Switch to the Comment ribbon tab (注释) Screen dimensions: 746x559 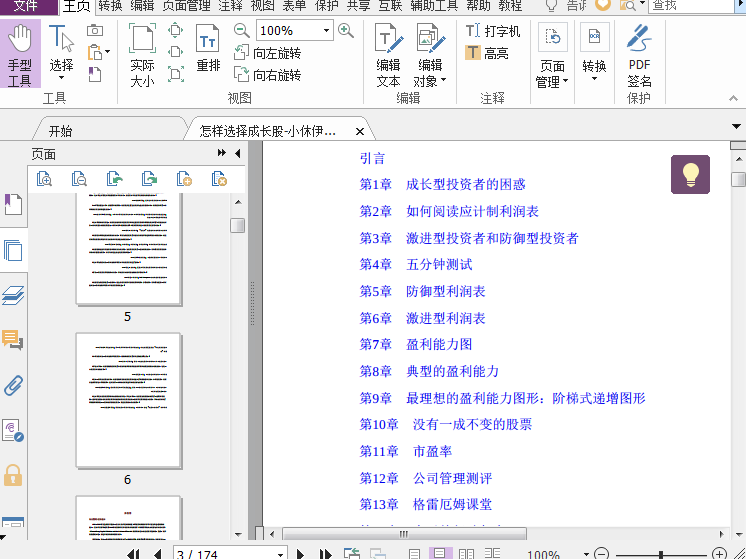pyautogui.click(x=231, y=6)
